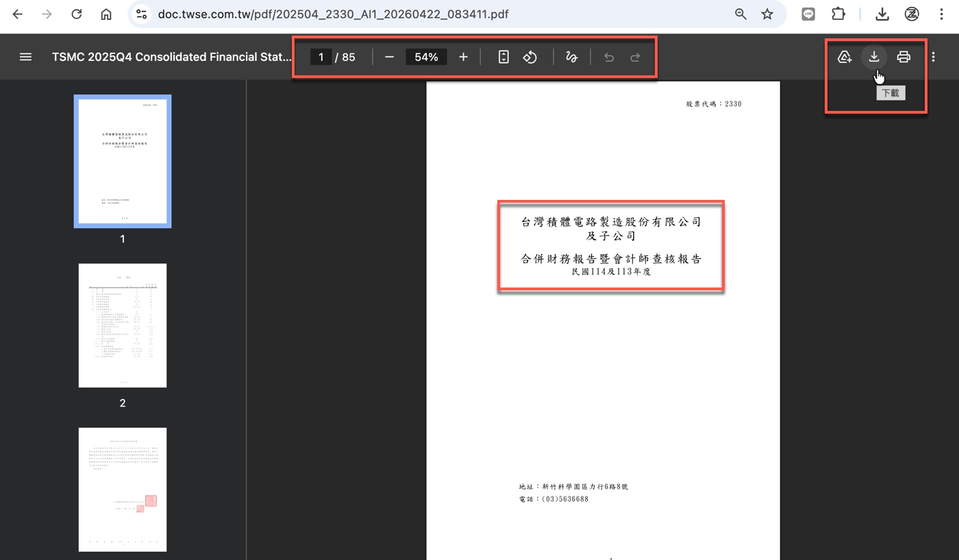
Task: Open the LINE browser extension
Action: click(x=808, y=14)
